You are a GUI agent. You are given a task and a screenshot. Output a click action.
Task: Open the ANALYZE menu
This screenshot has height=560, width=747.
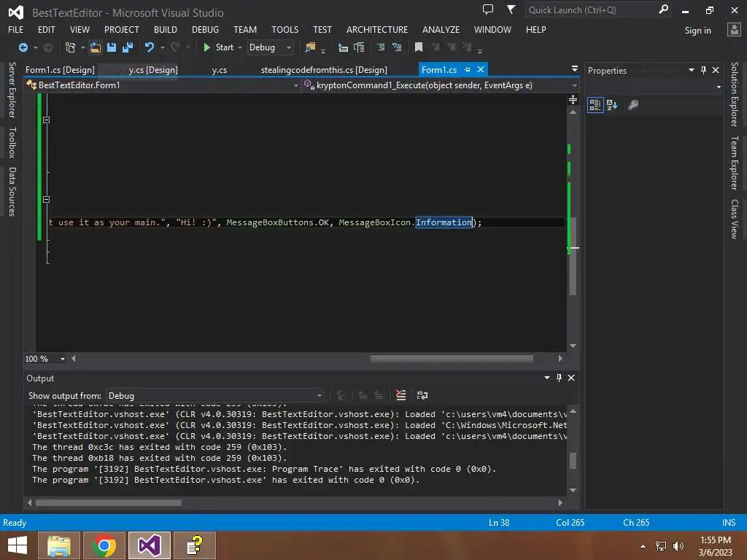point(441,29)
